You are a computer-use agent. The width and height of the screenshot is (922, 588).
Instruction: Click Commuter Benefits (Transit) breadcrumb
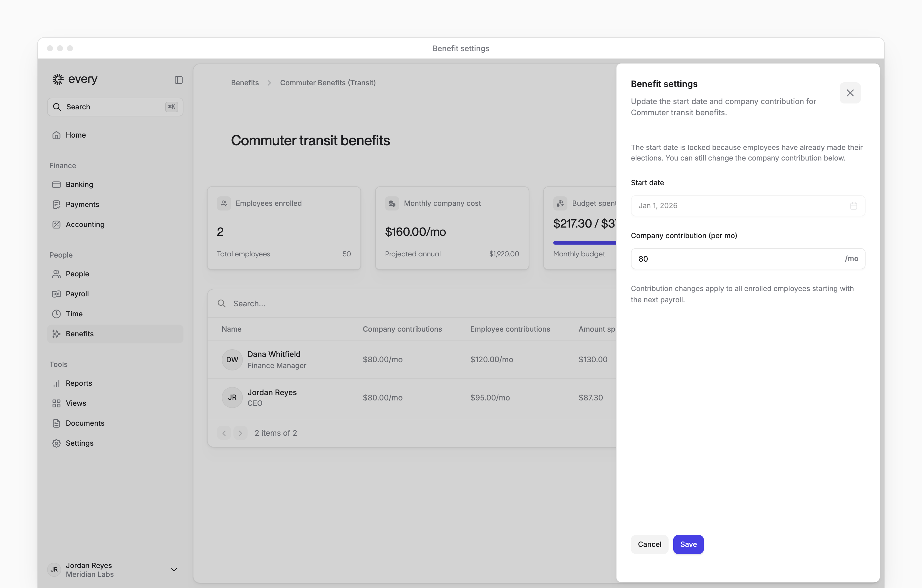tap(328, 83)
